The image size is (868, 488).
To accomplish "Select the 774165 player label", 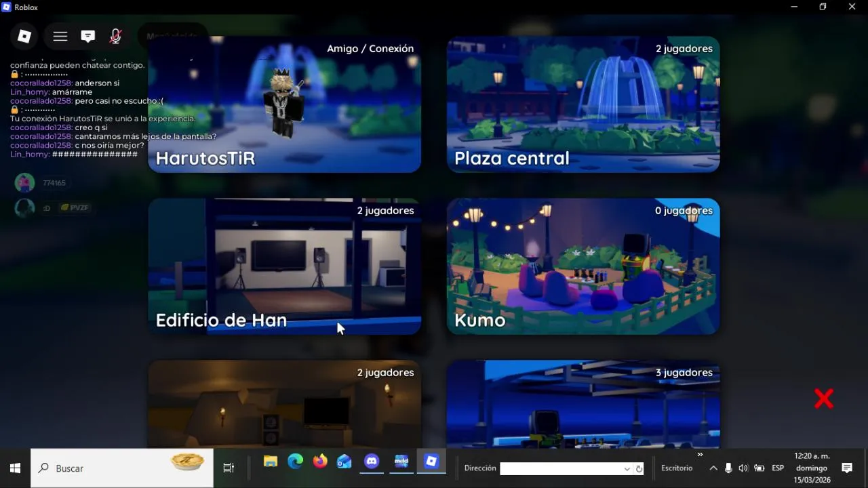I will click(54, 183).
